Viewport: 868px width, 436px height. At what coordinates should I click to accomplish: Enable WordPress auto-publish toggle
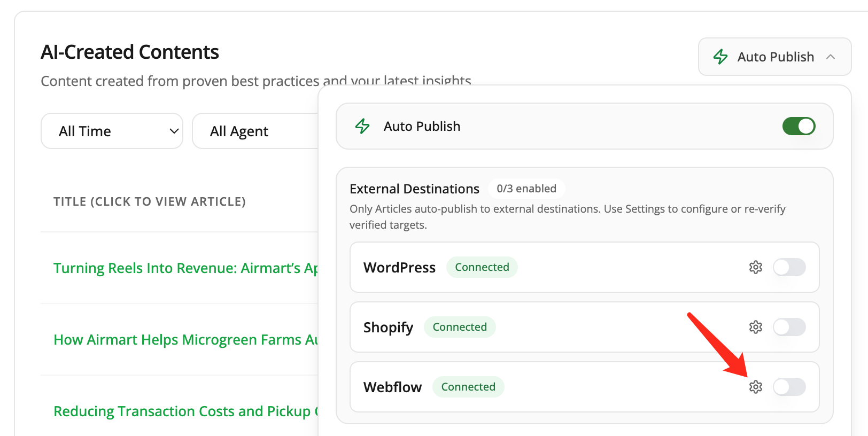tap(789, 267)
